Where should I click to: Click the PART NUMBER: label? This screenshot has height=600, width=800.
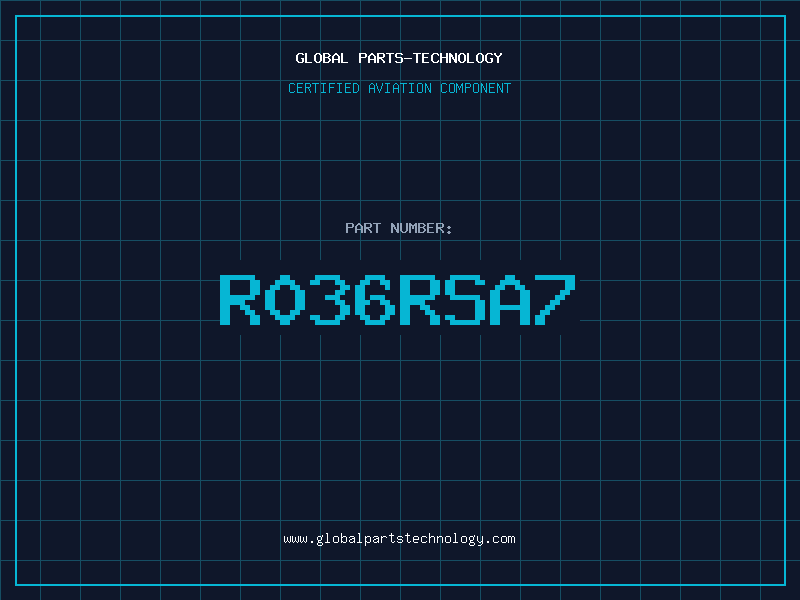click(x=399, y=228)
